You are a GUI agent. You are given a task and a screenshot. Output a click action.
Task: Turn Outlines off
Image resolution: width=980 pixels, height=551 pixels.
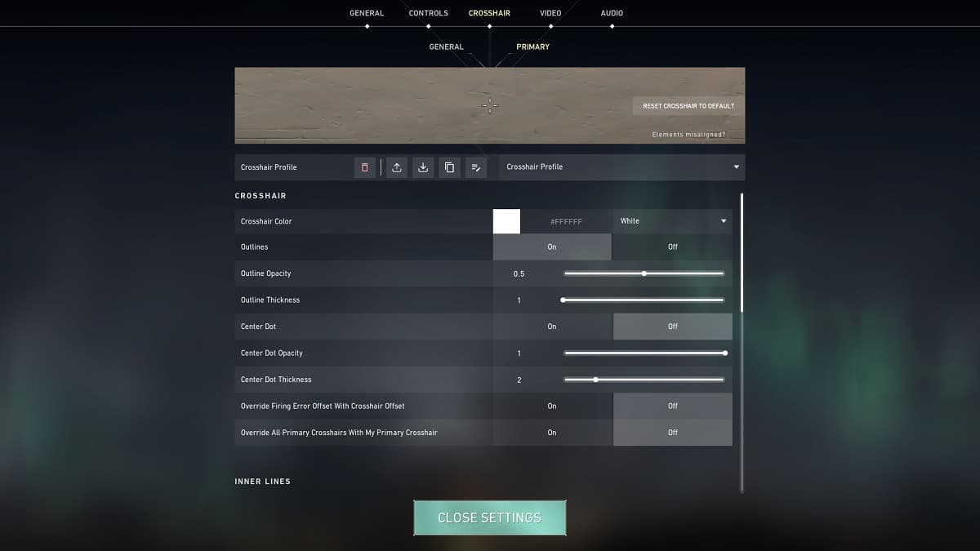tap(672, 247)
